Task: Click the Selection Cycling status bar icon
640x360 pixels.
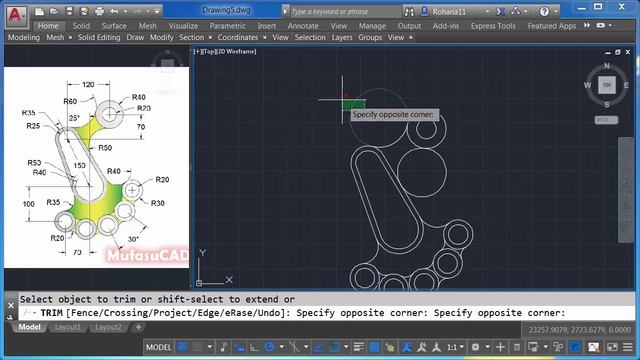Action: click(x=390, y=347)
